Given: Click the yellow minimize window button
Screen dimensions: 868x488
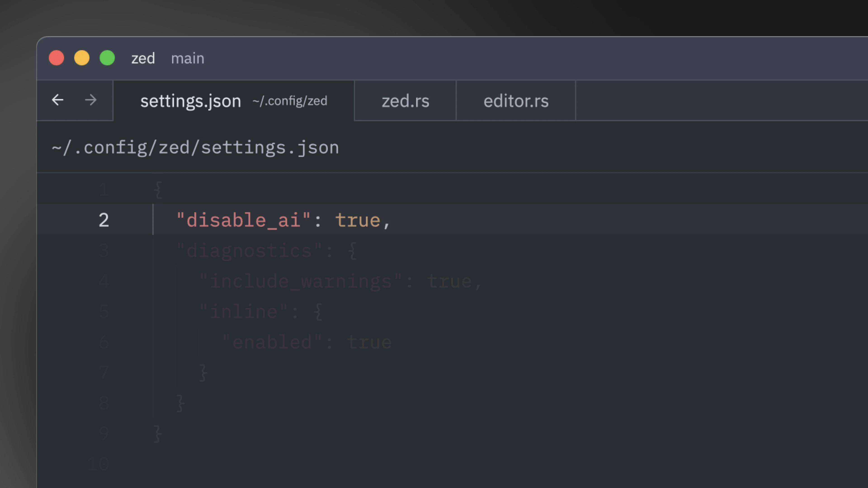Looking at the screenshot, I should click(82, 58).
